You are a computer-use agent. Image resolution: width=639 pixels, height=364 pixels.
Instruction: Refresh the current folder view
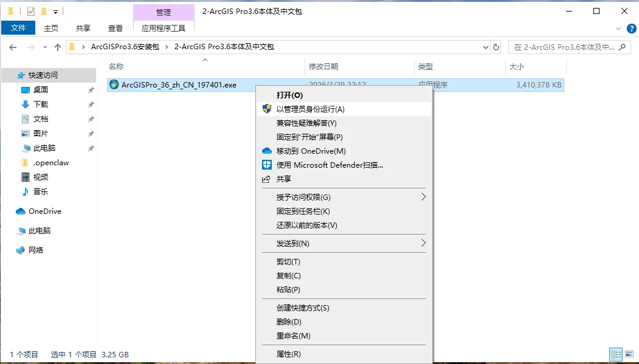pyautogui.click(x=496, y=47)
